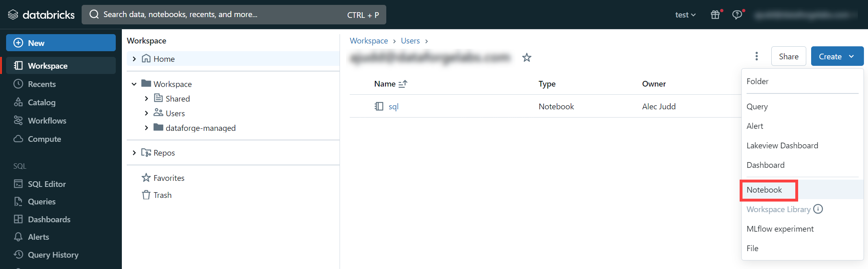Collapse the Workspace tree node
868x269 pixels.
(x=134, y=84)
